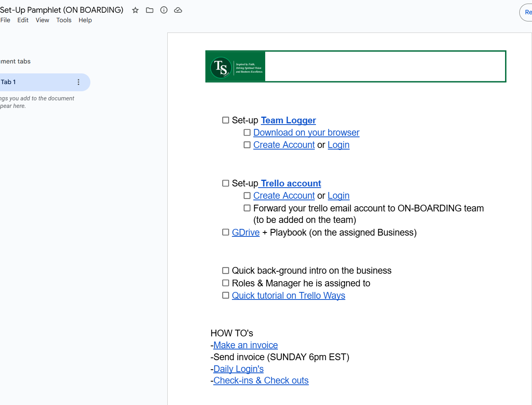
Task: Open the Make an invoice link
Action: coord(245,345)
